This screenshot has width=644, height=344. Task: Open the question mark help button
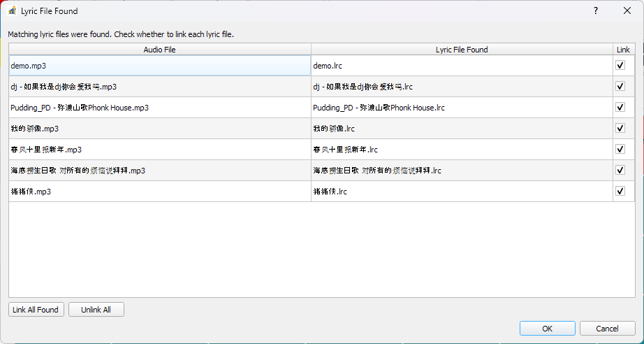point(596,11)
